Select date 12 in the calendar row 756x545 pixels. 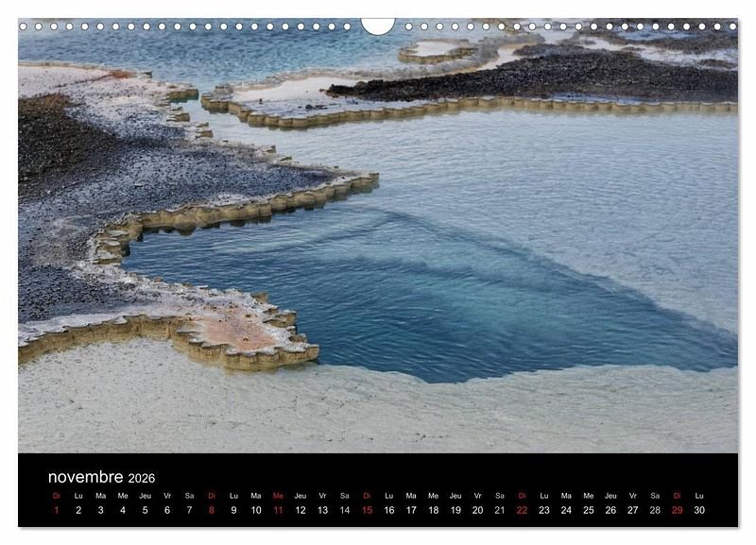[301, 510]
